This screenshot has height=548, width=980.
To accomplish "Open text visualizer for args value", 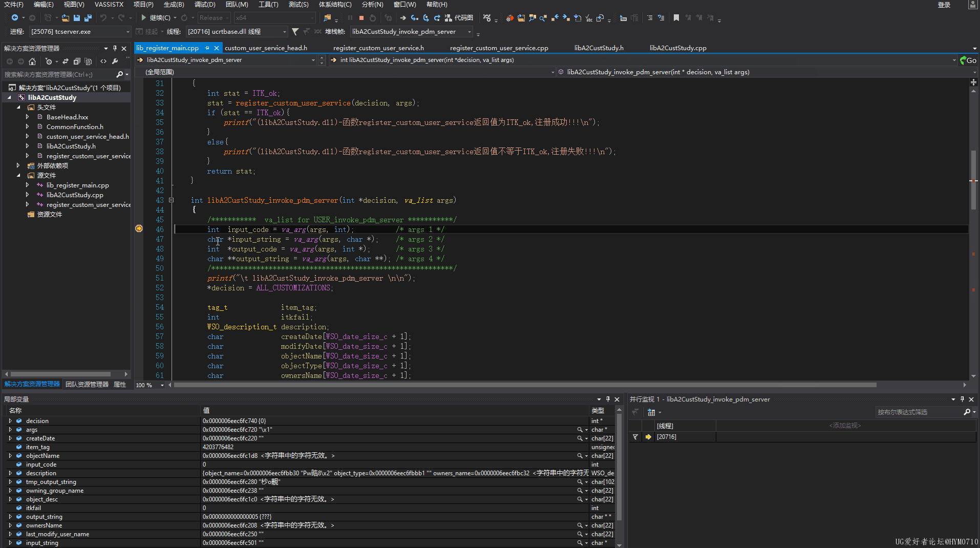I will [x=580, y=430].
